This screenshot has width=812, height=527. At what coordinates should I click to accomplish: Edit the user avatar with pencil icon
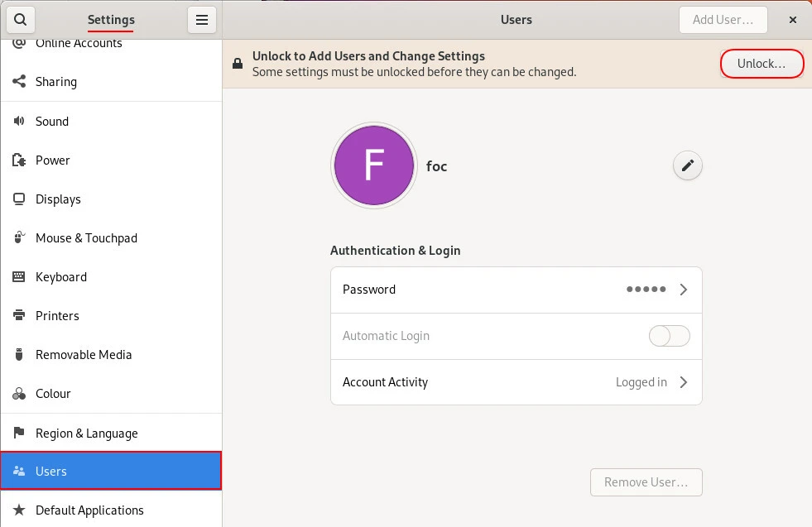[x=687, y=165]
